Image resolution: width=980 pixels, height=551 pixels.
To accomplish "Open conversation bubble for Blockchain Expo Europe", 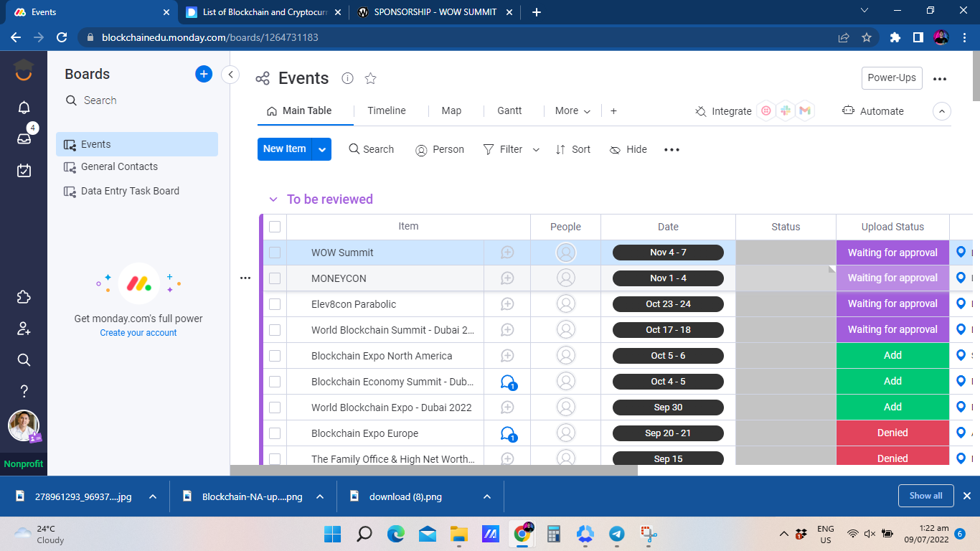I will (508, 433).
